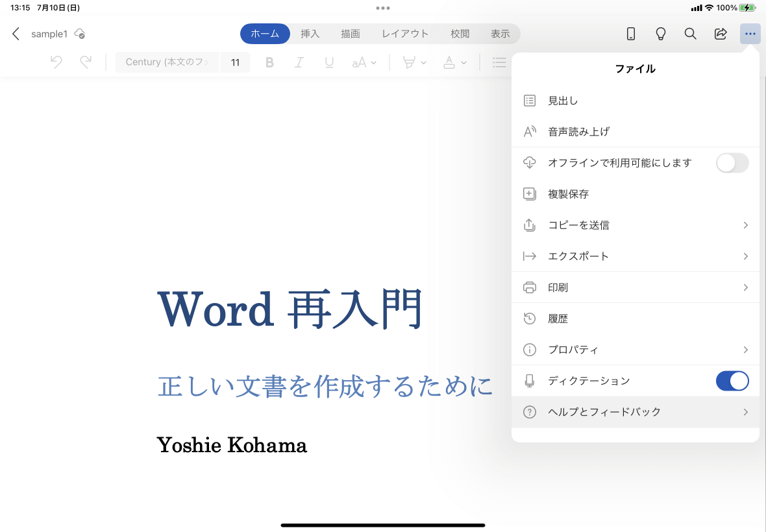
Task: Open 見出し in the File menu
Action: click(635, 101)
